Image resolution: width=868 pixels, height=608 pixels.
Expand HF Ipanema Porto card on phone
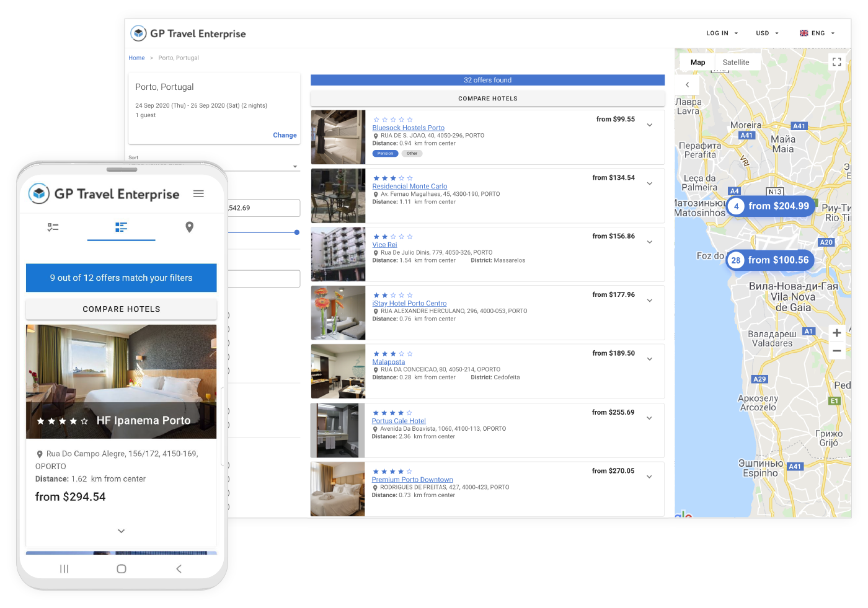click(x=122, y=531)
